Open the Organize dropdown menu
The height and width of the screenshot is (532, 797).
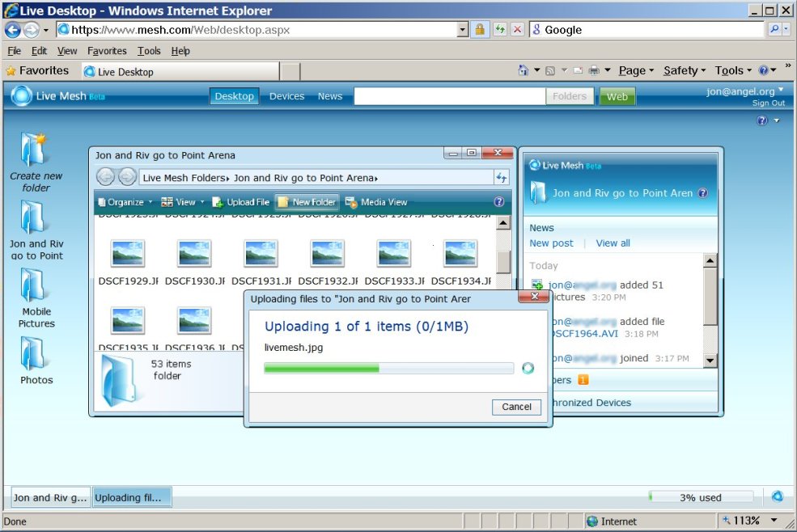point(125,201)
